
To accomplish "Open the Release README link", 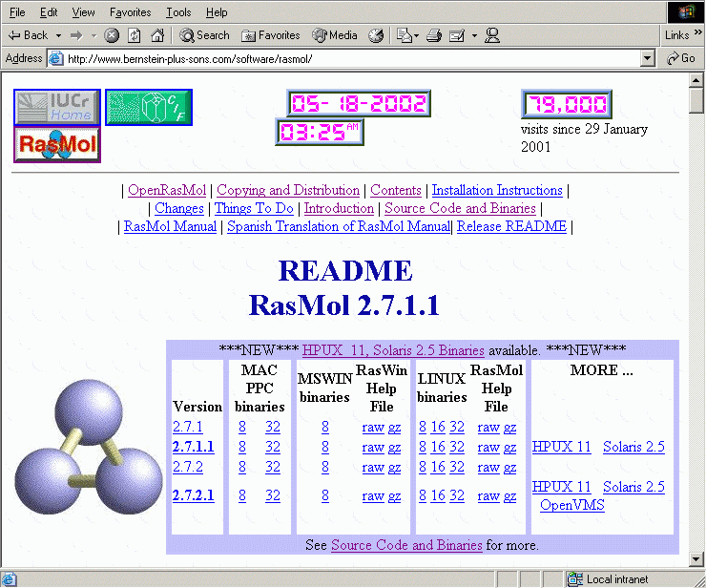I will [511, 226].
